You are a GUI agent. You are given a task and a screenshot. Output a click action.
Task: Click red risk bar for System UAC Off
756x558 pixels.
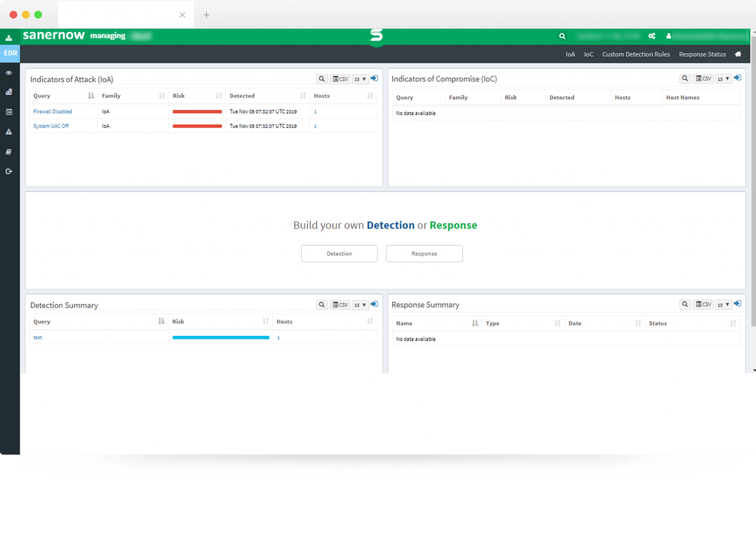197,126
